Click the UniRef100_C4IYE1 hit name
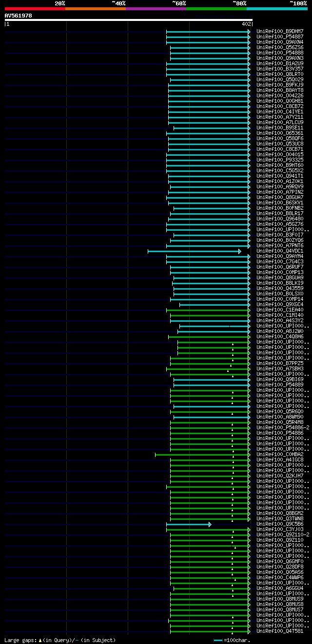312x644 pixels. coord(280,111)
